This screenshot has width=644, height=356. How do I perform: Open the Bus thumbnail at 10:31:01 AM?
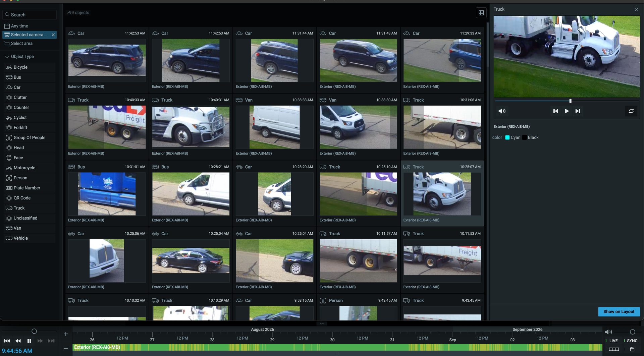(x=107, y=194)
